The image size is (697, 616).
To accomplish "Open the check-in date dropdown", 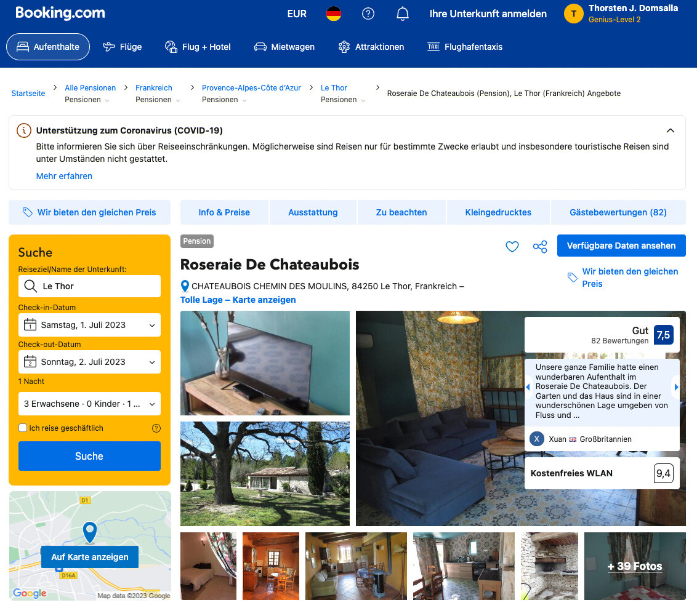I will tap(89, 325).
